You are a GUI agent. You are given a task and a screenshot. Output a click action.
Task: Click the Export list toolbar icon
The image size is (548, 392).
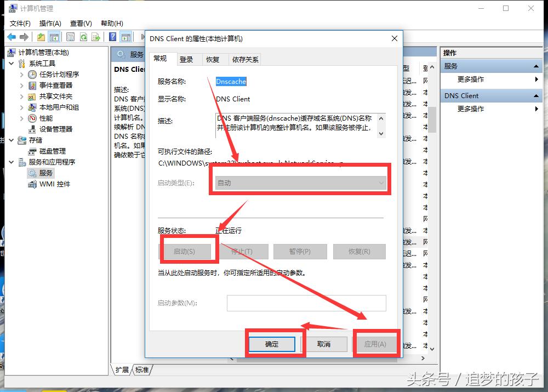tap(96, 37)
